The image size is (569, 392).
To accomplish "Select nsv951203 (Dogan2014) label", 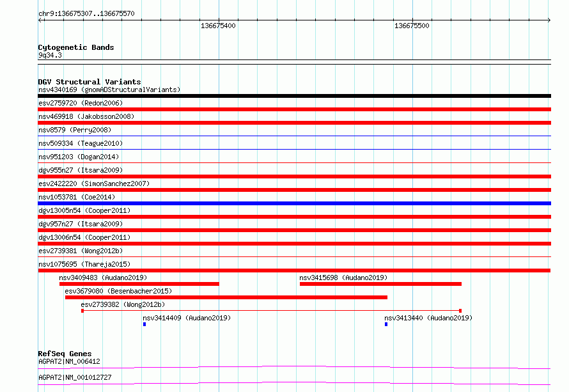I will (x=79, y=157).
